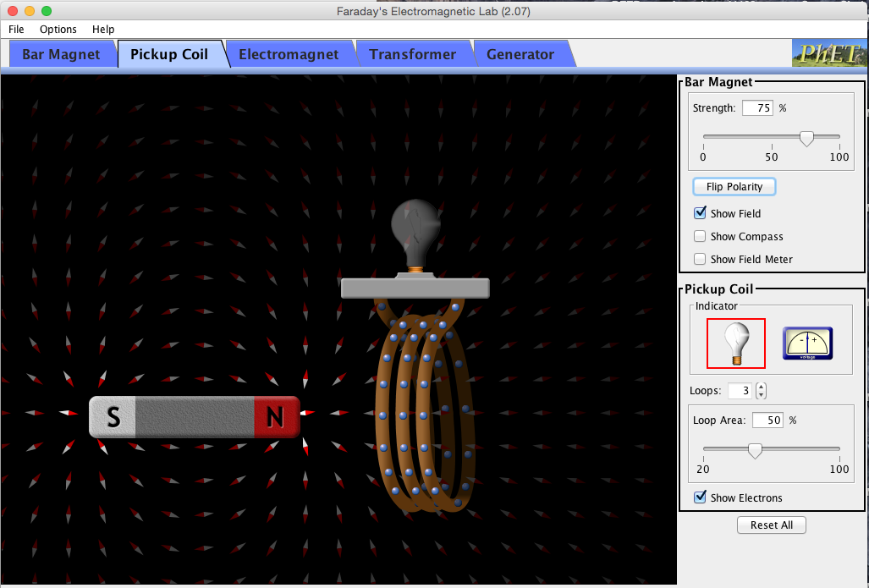Maximize the window with green button
The image size is (869, 588).
pyautogui.click(x=47, y=11)
